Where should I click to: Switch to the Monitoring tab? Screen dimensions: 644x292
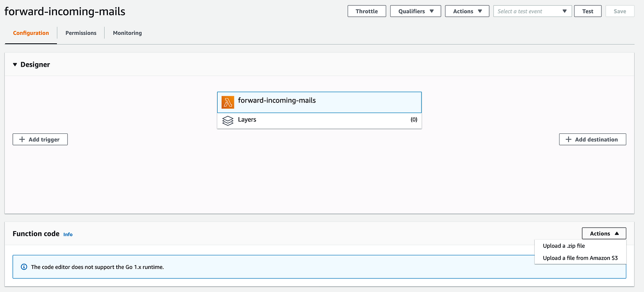(x=127, y=33)
